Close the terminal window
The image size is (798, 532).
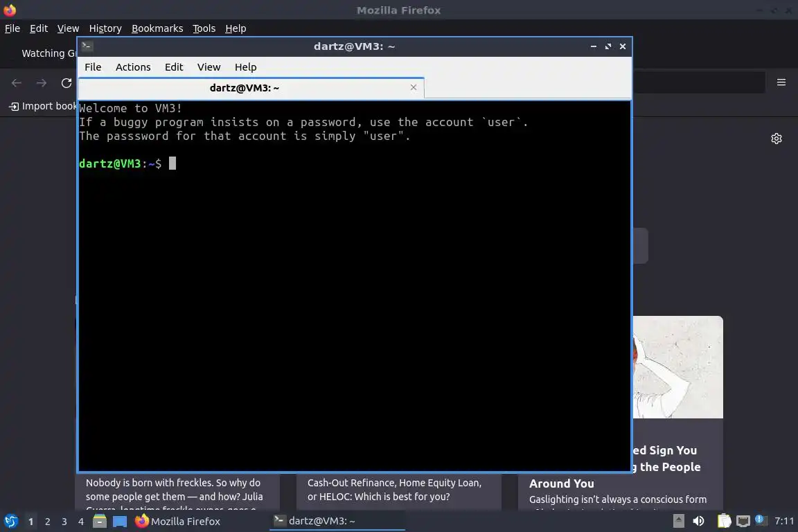pos(623,46)
